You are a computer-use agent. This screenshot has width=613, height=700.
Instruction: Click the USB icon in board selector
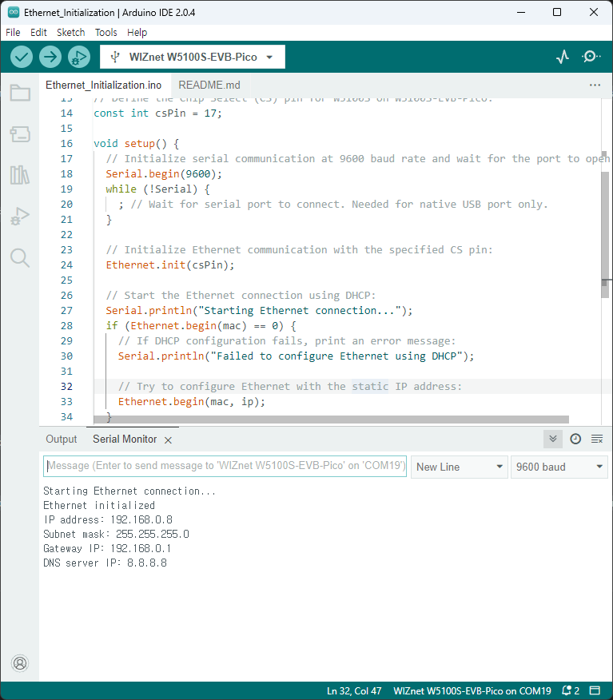(x=115, y=57)
